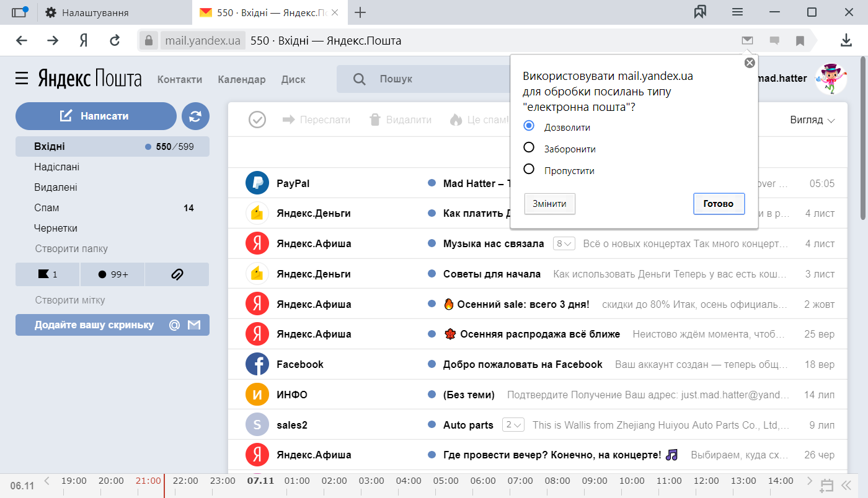Go forward with the browser forward arrow
The width and height of the screenshot is (868, 498).
(x=53, y=41)
